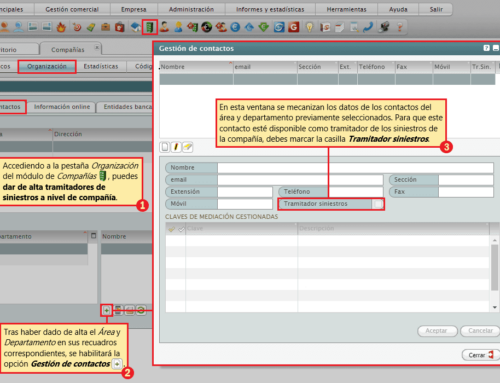Click the email column header in contacts table
500x383 pixels.
coord(265,67)
